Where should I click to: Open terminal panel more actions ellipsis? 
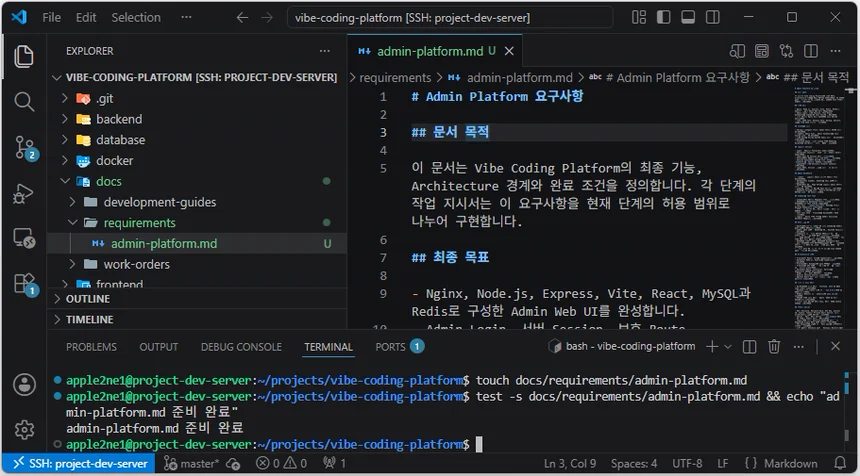[799, 347]
